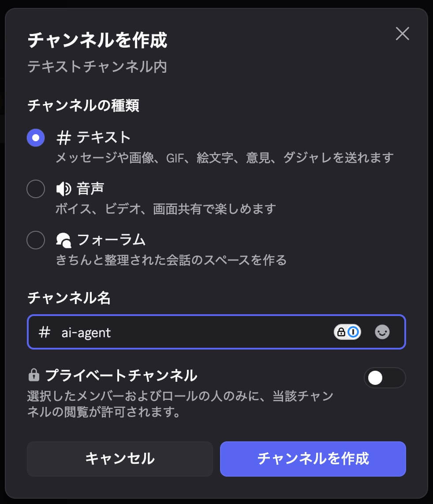Enable the プライベートチャンネル toggle switch
433x504 pixels.
384,378
